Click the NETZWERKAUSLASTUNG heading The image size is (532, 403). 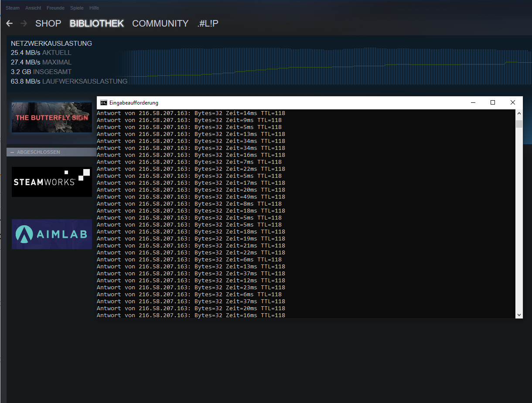coord(51,44)
